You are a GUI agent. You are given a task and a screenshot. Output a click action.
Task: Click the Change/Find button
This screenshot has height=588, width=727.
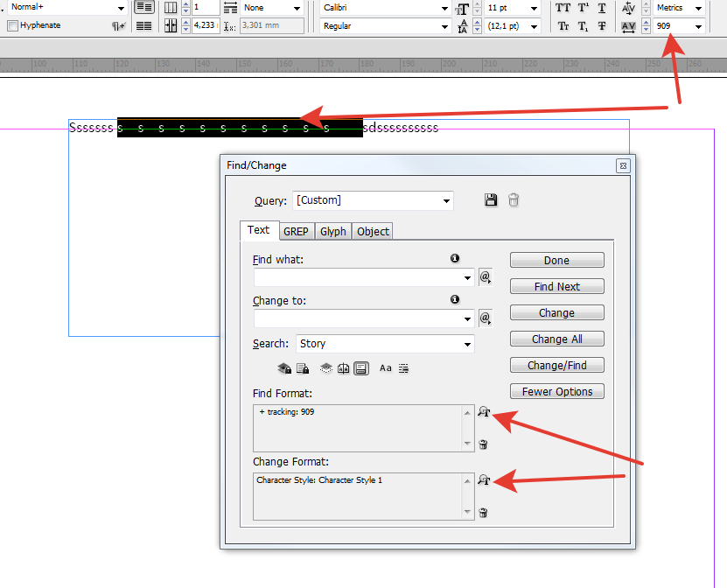tap(556, 366)
